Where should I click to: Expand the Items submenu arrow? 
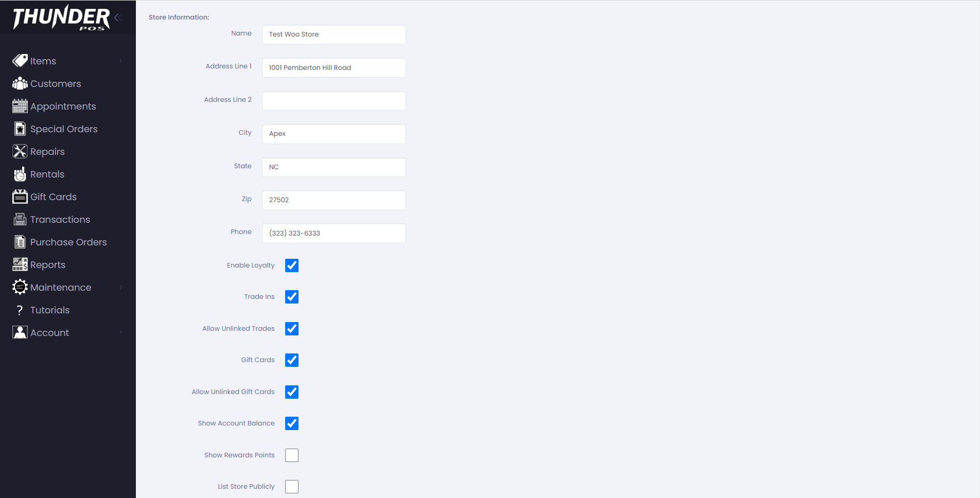pos(121,61)
